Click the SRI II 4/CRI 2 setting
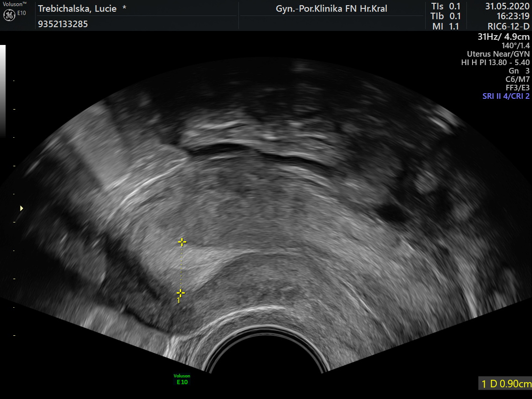Viewport: 532px width, 399px height. coord(506,96)
